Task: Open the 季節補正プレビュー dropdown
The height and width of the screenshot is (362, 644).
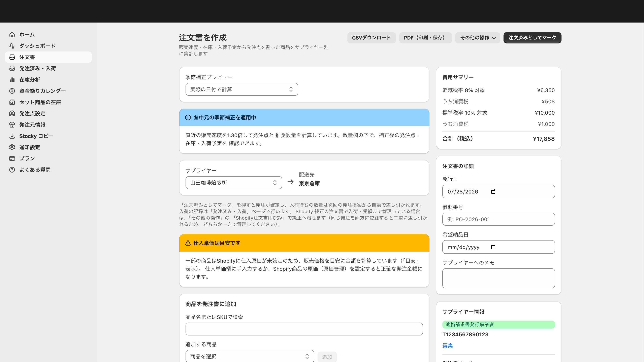Action: [242, 89]
